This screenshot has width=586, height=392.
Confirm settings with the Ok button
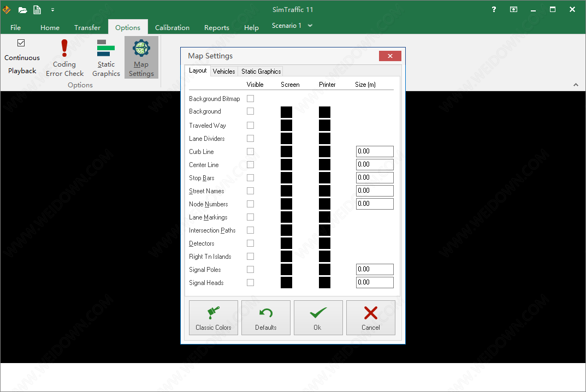[318, 318]
